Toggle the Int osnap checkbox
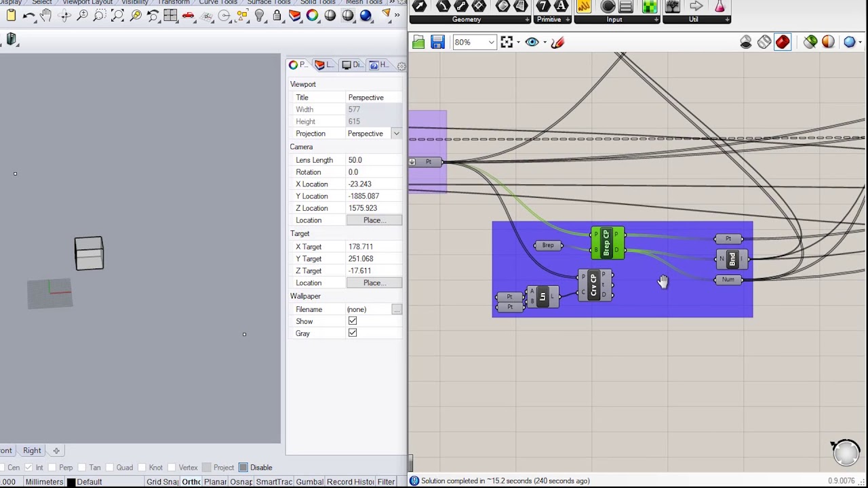 (x=28, y=468)
